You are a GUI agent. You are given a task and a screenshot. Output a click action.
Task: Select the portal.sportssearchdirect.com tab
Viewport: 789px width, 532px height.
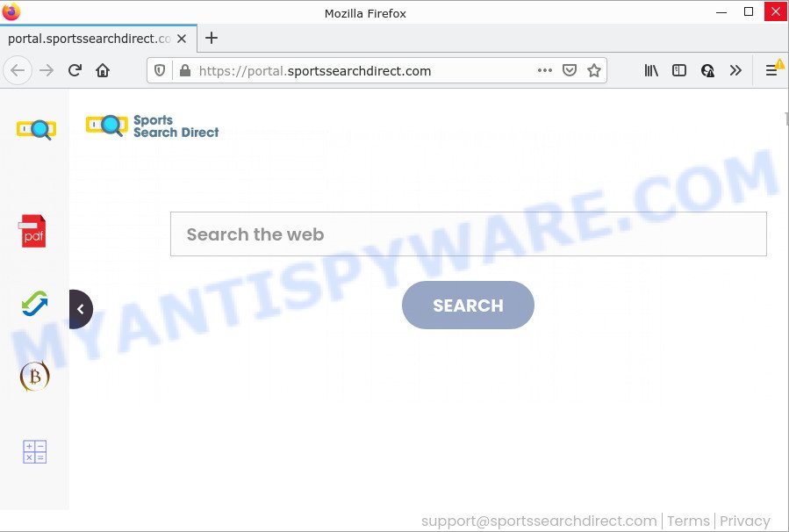[89, 39]
